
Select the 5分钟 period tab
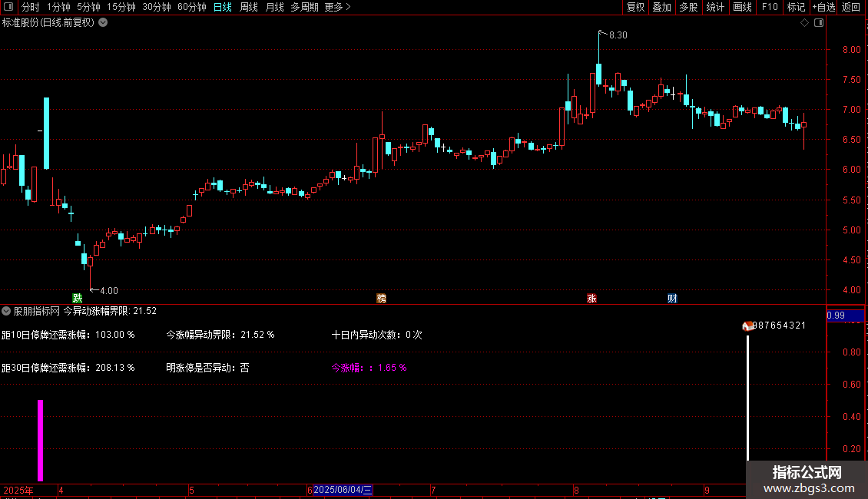pyautogui.click(x=88, y=7)
